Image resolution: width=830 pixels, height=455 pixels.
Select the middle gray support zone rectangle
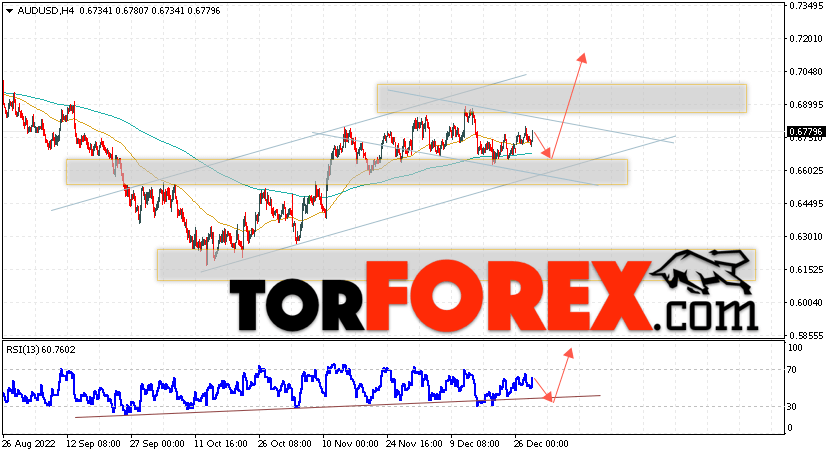(347, 172)
